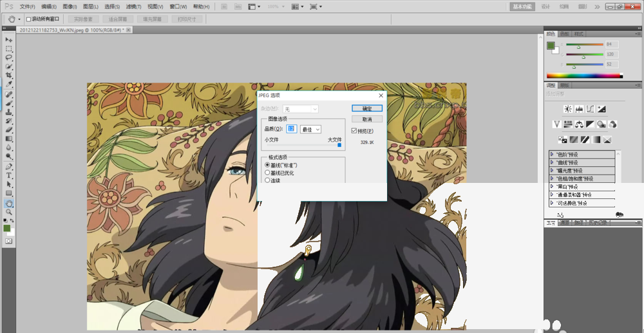Choose 基线("标准") format option
This screenshot has width=644, height=333.
(267, 165)
